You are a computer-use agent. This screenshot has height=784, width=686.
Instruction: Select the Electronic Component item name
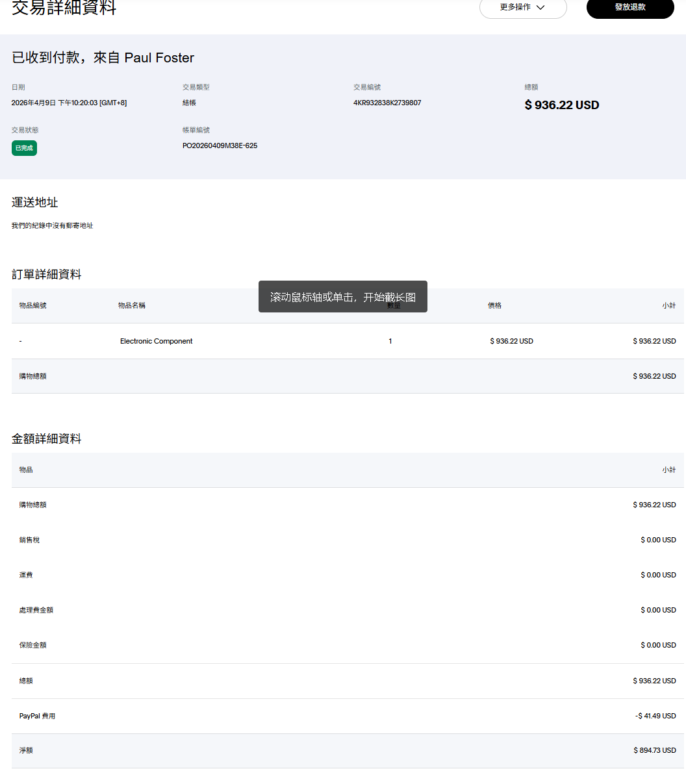pyautogui.click(x=156, y=341)
